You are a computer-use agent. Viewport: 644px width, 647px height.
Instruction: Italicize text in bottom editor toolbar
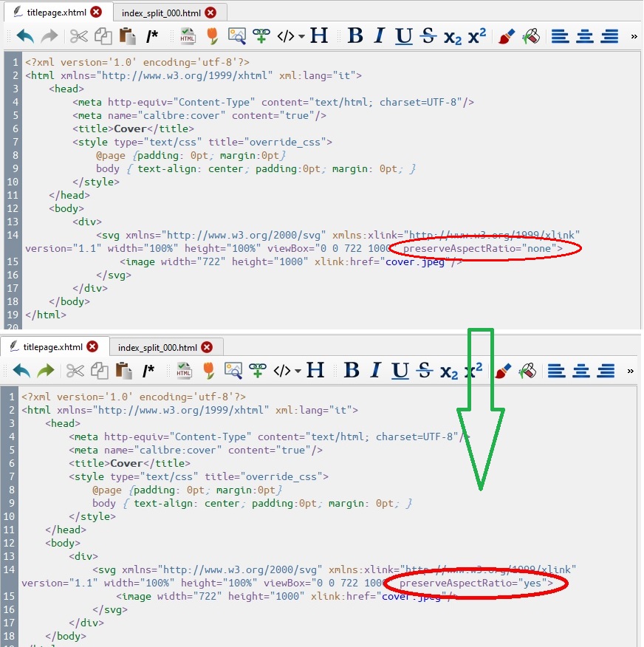click(x=376, y=370)
